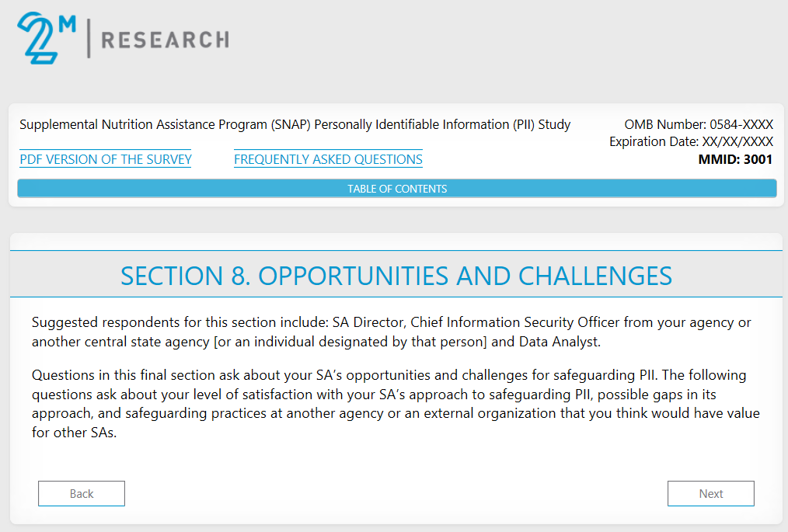Open the Frequently Asked Questions link
The height and width of the screenshot is (532, 788).
click(x=328, y=159)
